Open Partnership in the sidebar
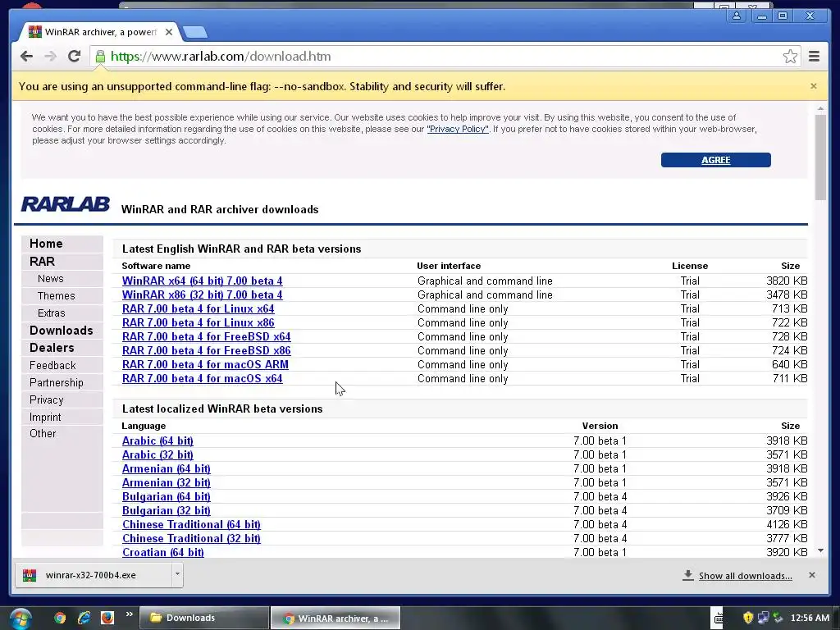The image size is (840, 630). (x=57, y=382)
